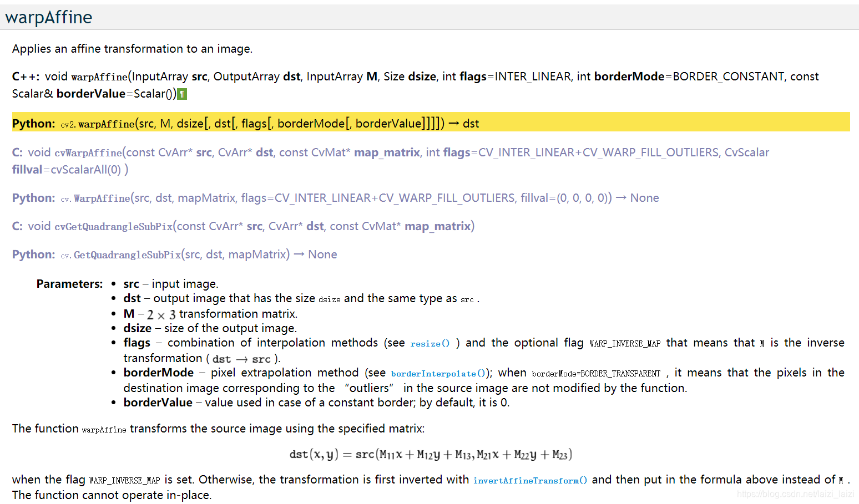Click 'size of the output image.' text

[231, 328]
